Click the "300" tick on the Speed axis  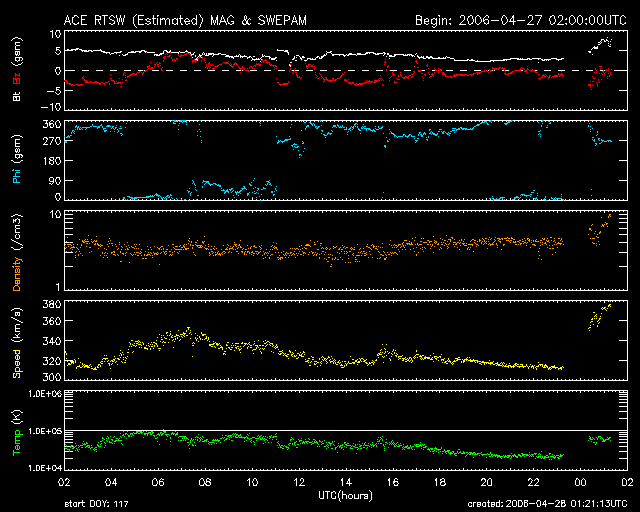52,377
